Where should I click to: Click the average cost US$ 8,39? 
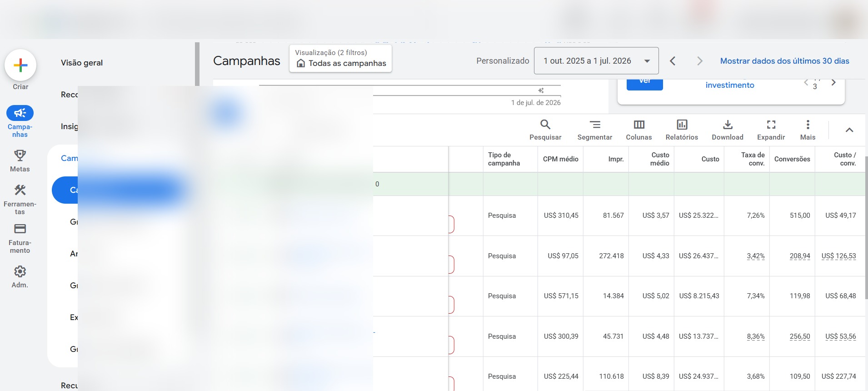pyautogui.click(x=656, y=376)
